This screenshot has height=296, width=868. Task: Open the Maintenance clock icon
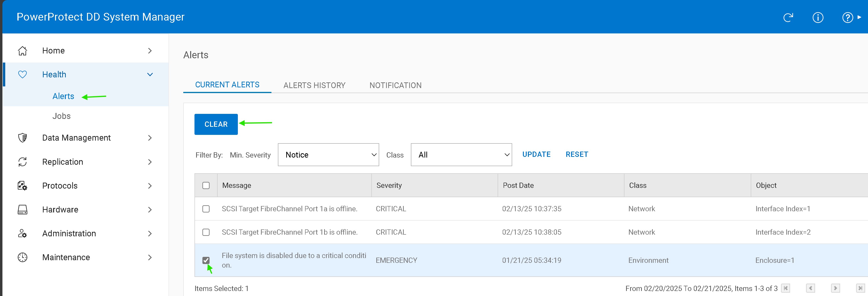tap(22, 257)
